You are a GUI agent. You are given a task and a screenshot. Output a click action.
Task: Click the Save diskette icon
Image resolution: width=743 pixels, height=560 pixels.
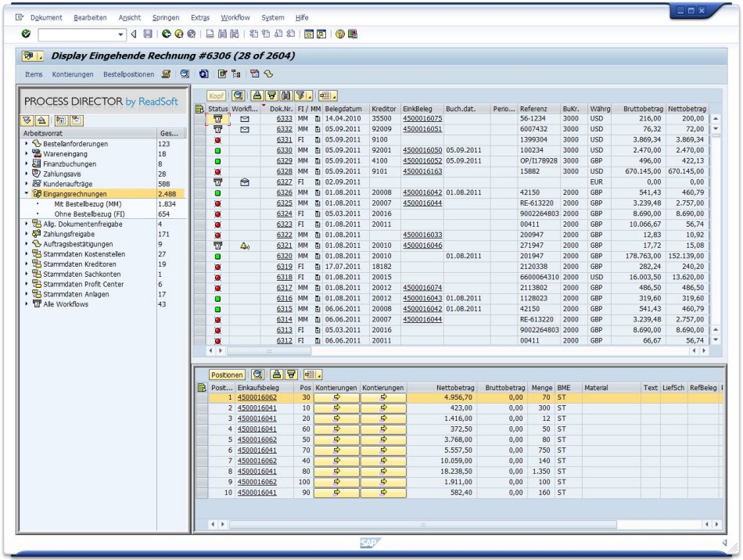148,34
